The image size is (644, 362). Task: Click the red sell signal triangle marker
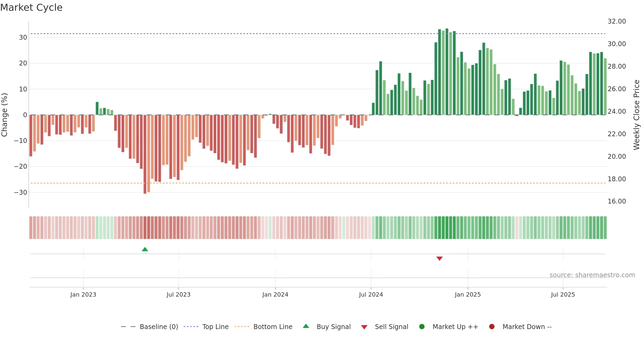(440, 258)
